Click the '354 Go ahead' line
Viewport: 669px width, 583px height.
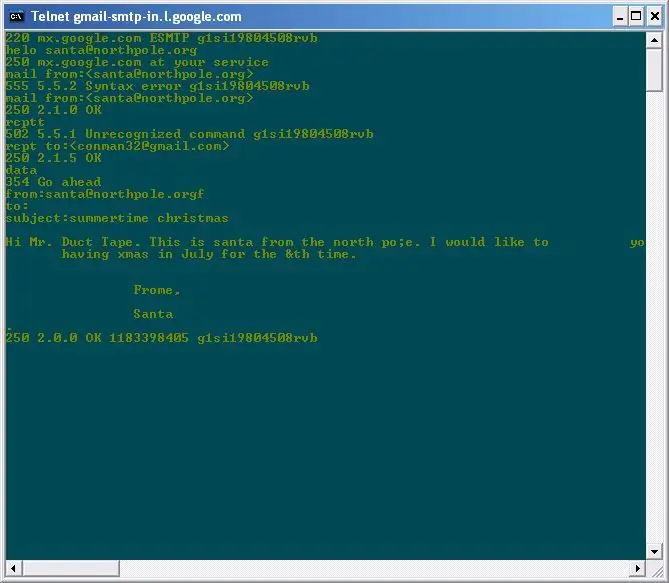[x=53, y=182]
